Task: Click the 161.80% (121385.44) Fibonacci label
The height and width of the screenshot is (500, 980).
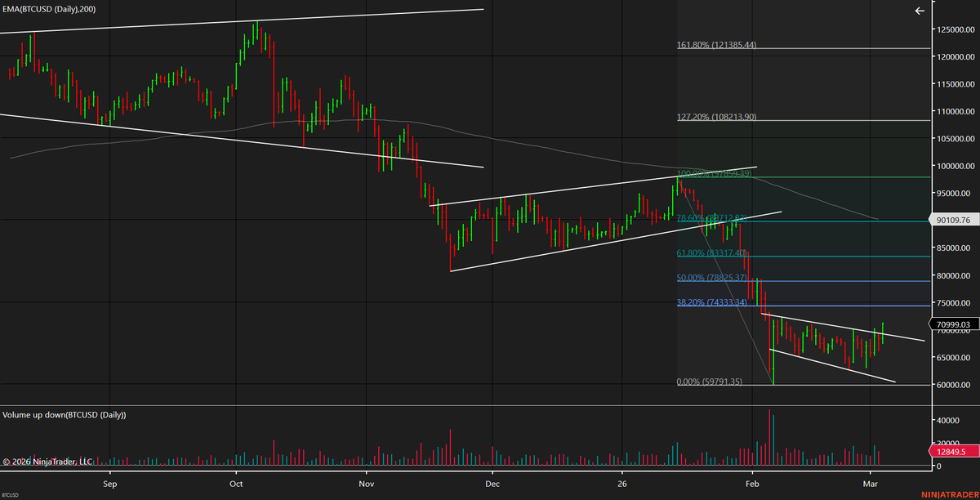Action: (x=717, y=45)
